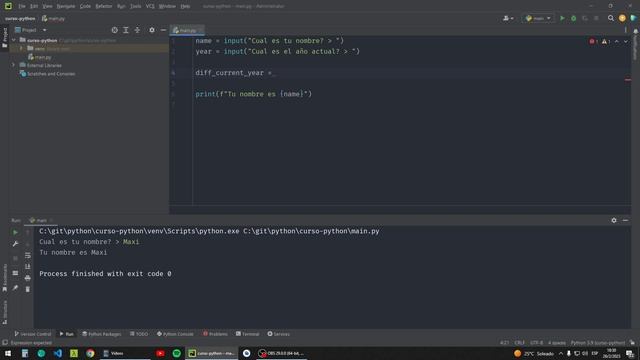The height and width of the screenshot is (360, 640).
Task: Open Search Everywhere magnifier icon
Action: 611,18
